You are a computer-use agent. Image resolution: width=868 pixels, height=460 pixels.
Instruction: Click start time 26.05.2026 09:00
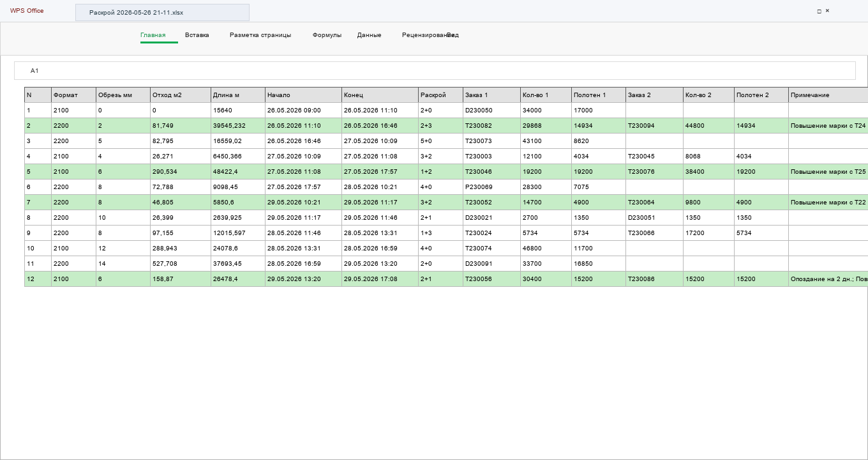point(303,111)
